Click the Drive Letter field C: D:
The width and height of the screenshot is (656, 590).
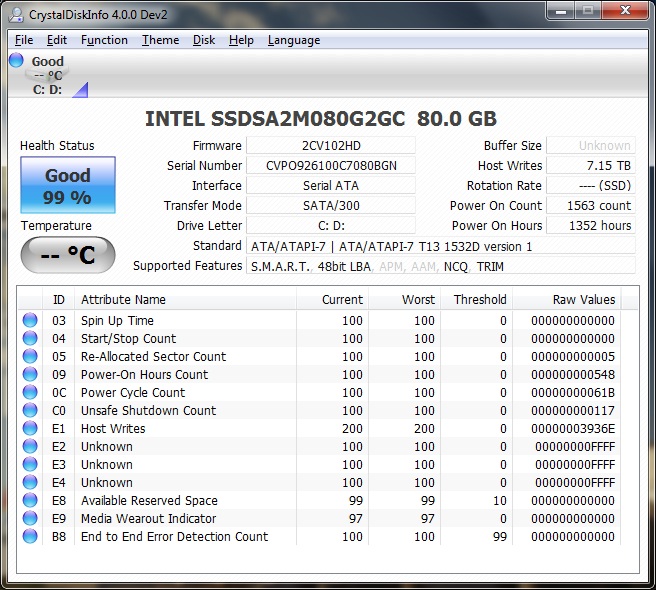[331, 226]
